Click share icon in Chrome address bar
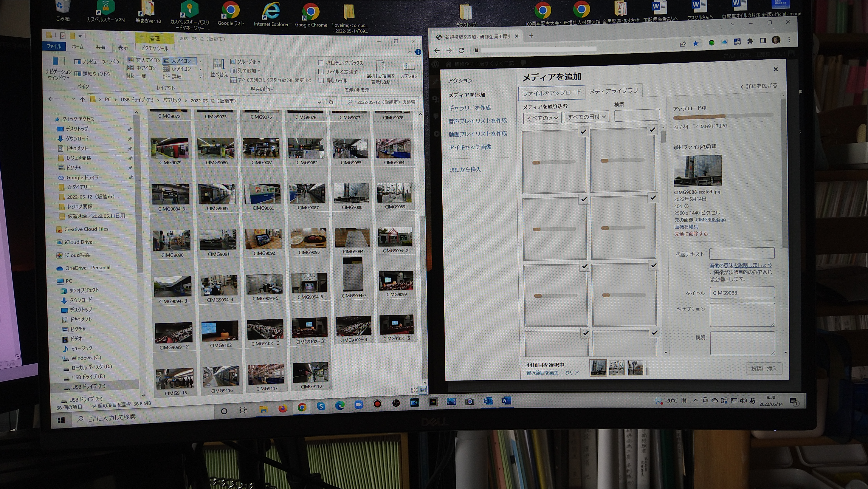 [x=683, y=44]
